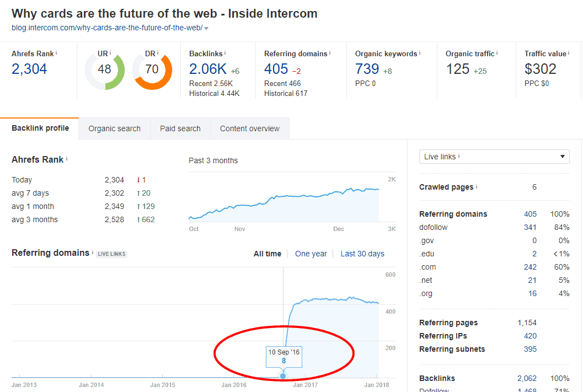Image resolution: width=583 pixels, height=392 pixels.
Task: Open the 21 .net referring domains
Action: pos(532,281)
